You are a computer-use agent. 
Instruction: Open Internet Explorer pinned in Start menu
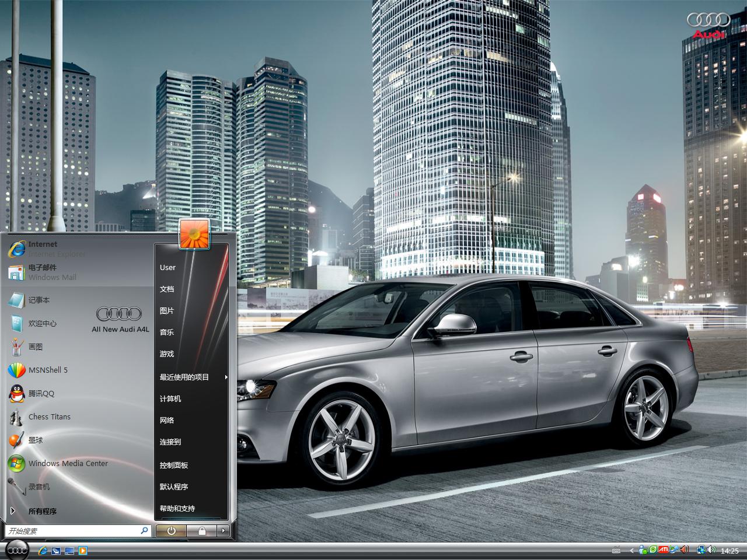pyautogui.click(x=78, y=249)
